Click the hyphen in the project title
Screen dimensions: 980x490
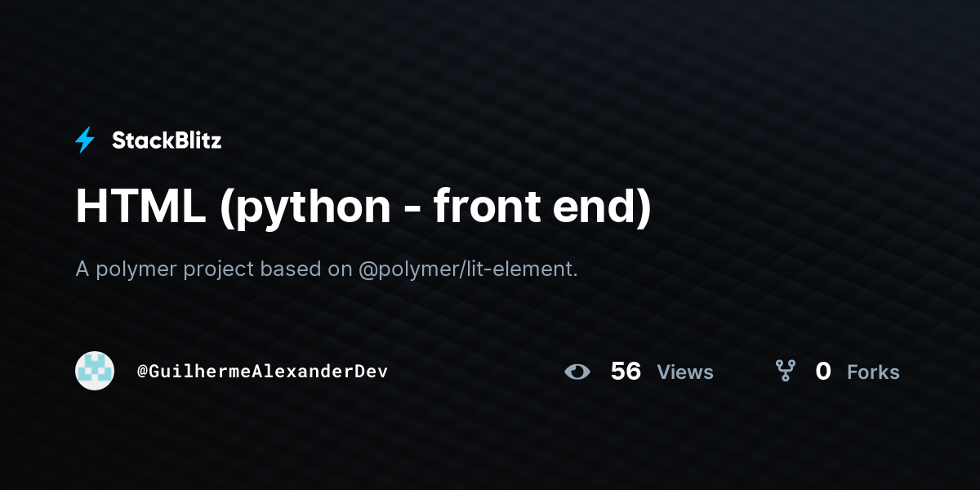click(412, 210)
